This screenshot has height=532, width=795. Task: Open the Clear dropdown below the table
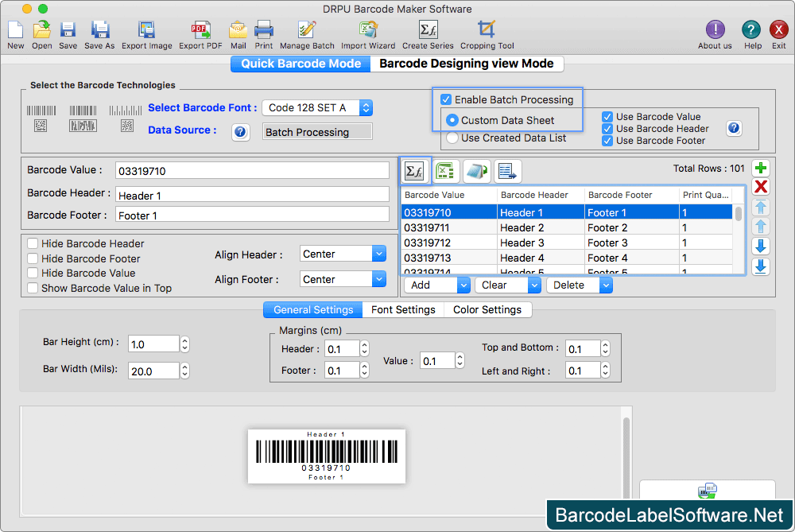pos(506,285)
